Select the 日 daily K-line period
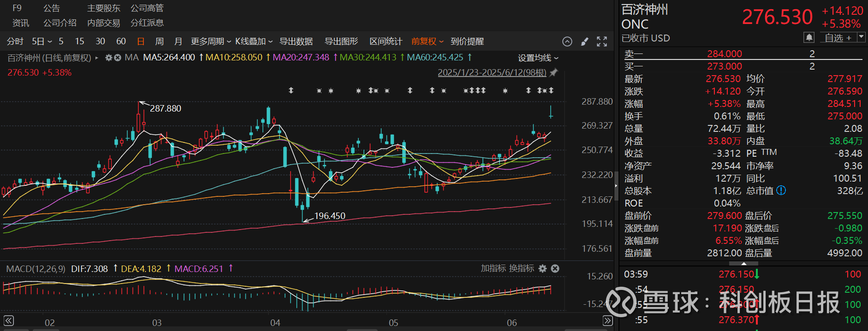Screen dimensions: 868x331 pos(141,41)
